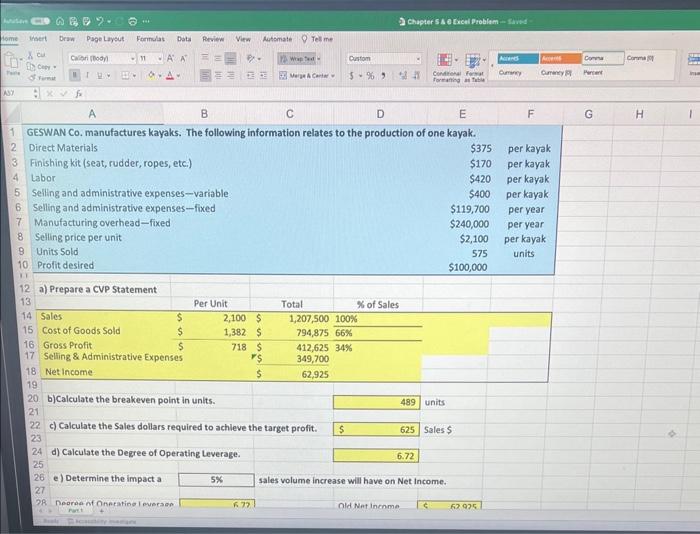Toggle Italic formatting
The image size is (700, 534).
(88, 75)
